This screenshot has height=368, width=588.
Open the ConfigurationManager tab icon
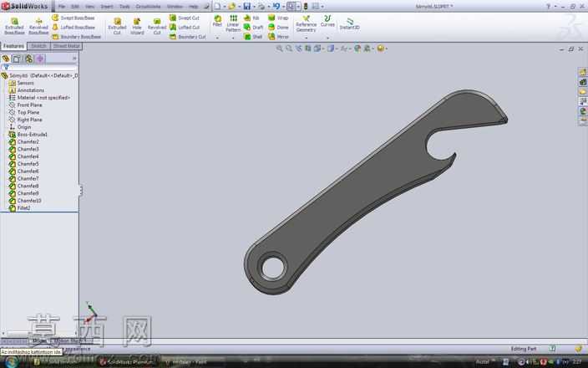coord(28,59)
